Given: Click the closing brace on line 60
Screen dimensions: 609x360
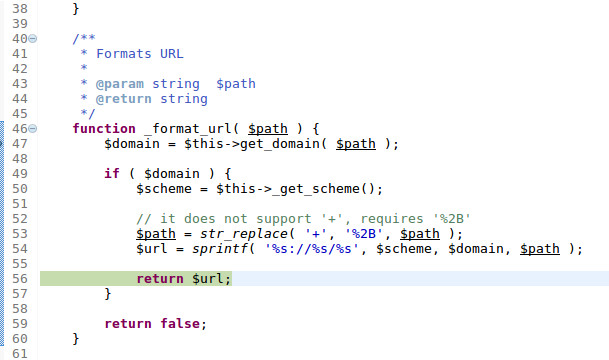Looking at the screenshot, I should point(76,339).
